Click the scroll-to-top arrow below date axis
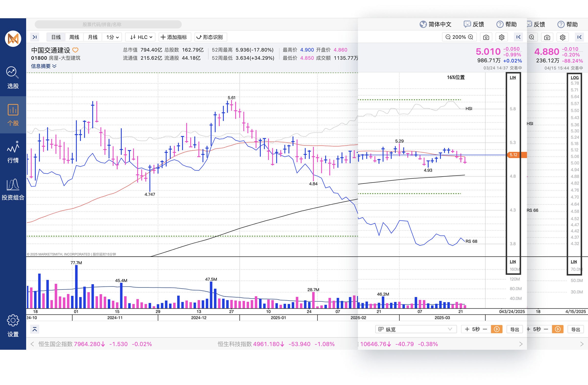The image size is (588, 385). point(35,329)
